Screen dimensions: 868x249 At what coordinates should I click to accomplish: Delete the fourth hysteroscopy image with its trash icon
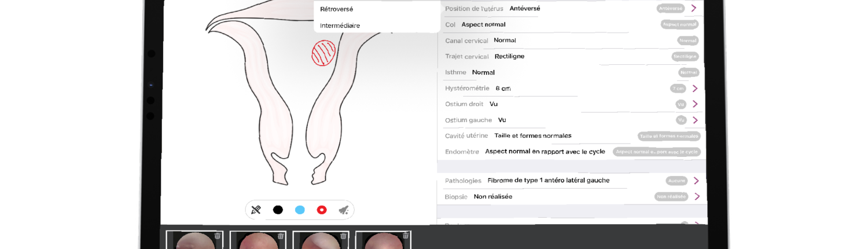coord(406,236)
